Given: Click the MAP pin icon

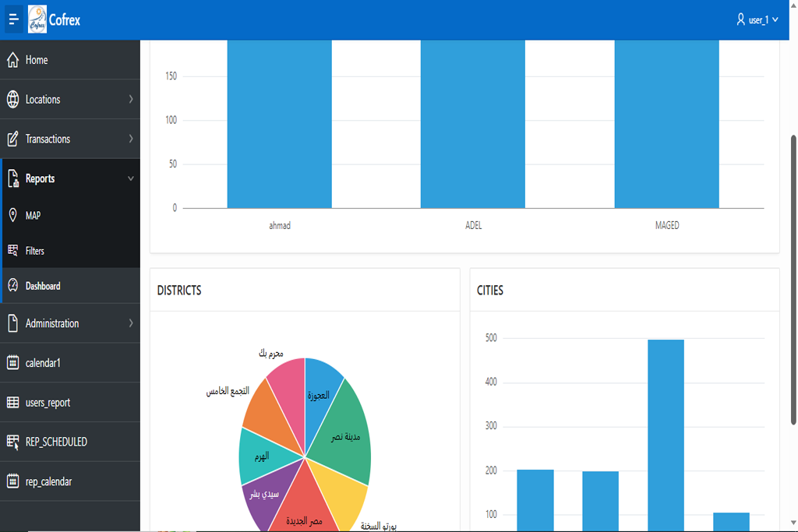Looking at the screenshot, I should (x=12, y=215).
